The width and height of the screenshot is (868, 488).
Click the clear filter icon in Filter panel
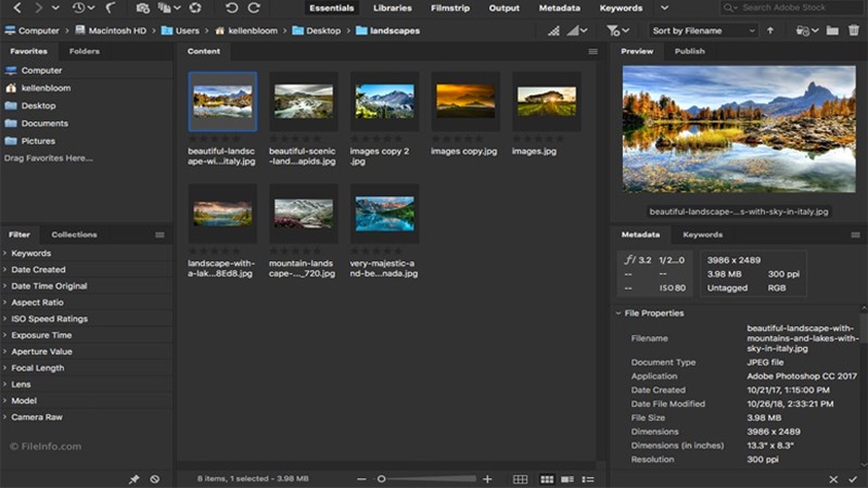point(155,479)
